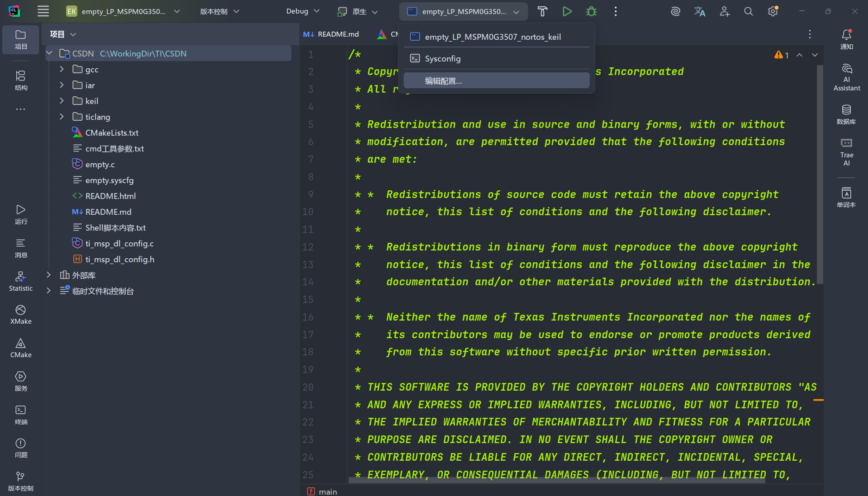Open CMakeLists.txt in project tree
The image size is (868, 496).
click(x=112, y=132)
